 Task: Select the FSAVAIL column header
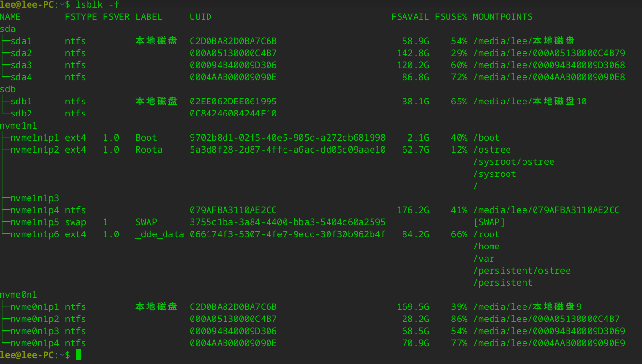[410, 17]
